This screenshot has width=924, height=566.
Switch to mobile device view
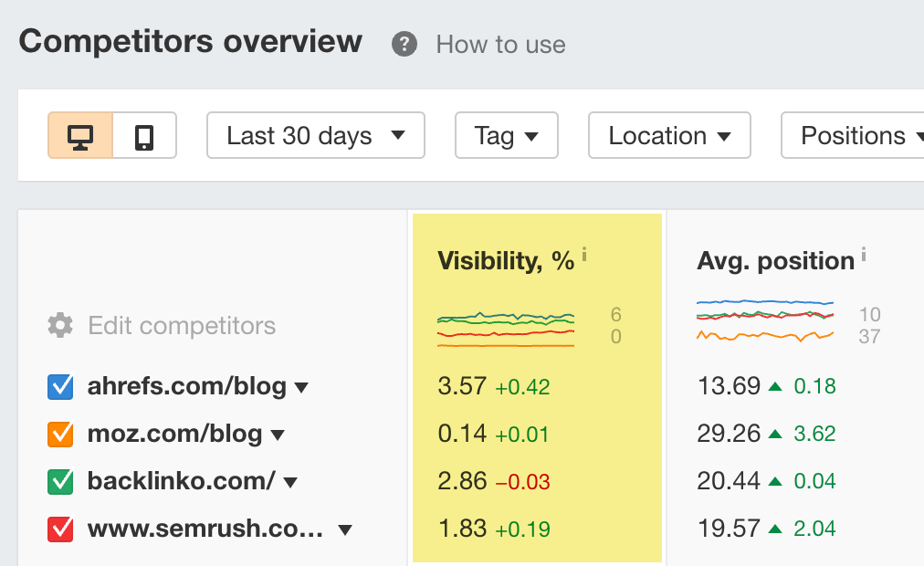142,135
